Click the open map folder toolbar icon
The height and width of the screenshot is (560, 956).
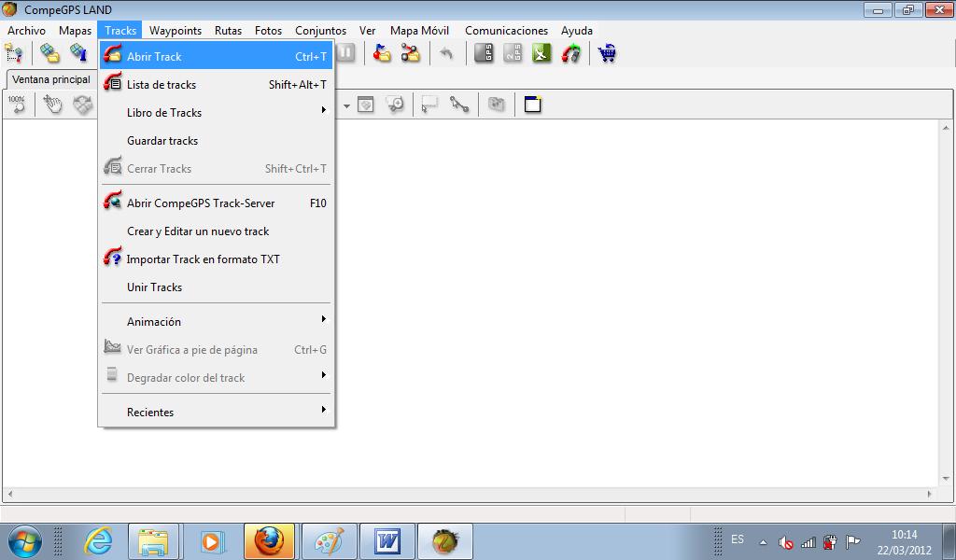point(50,53)
